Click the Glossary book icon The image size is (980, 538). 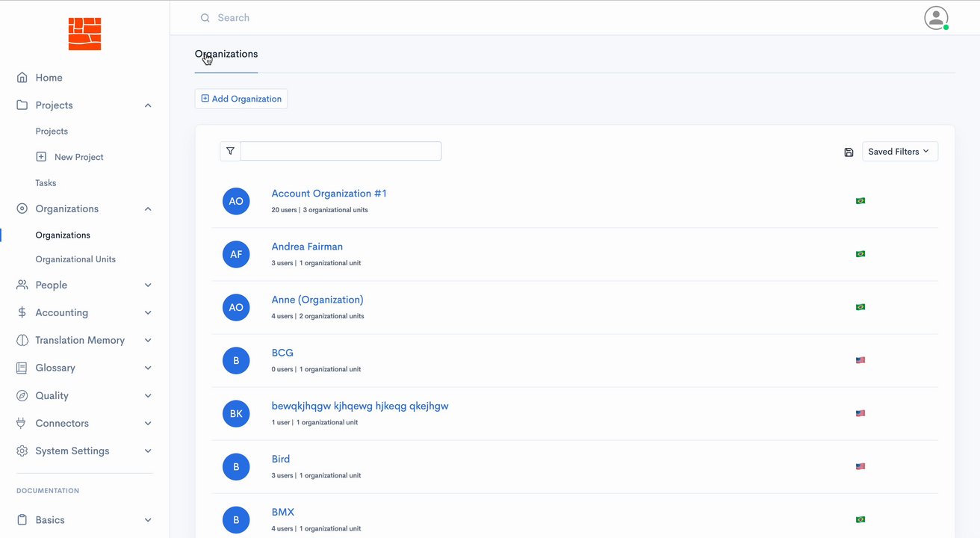22,368
